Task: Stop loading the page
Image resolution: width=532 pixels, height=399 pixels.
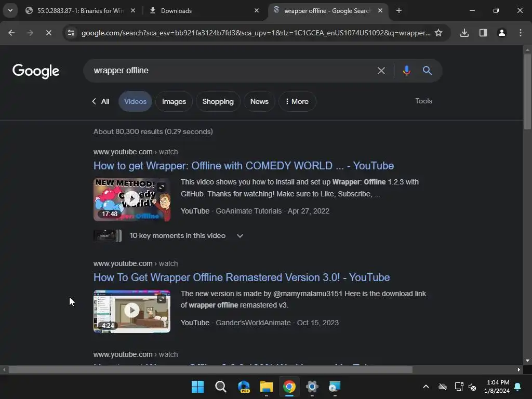Action: (x=48, y=33)
